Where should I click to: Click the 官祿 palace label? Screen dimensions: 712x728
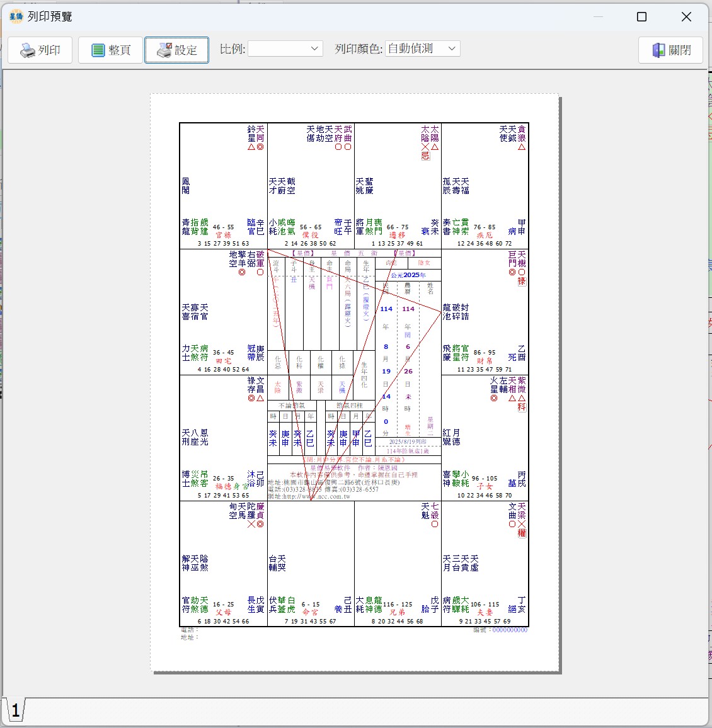click(223, 235)
